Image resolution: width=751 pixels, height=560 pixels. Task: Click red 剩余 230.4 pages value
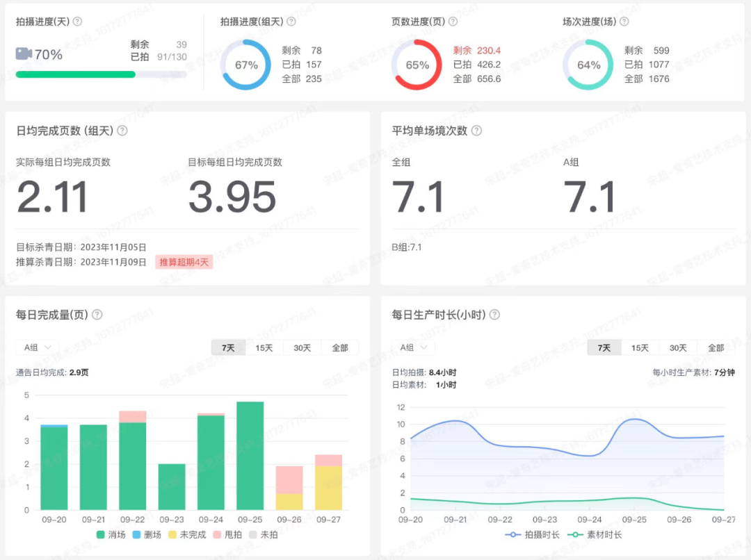pos(477,50)
